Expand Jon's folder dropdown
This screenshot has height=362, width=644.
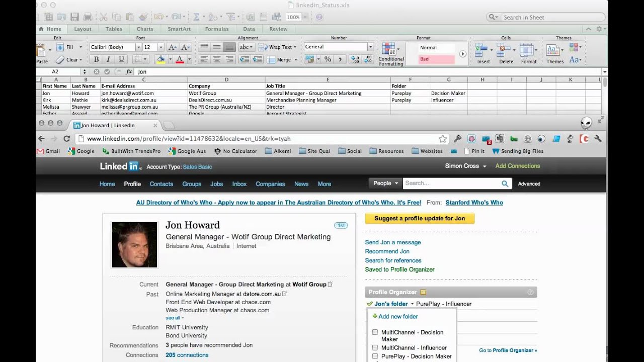[x=412, y=304]
